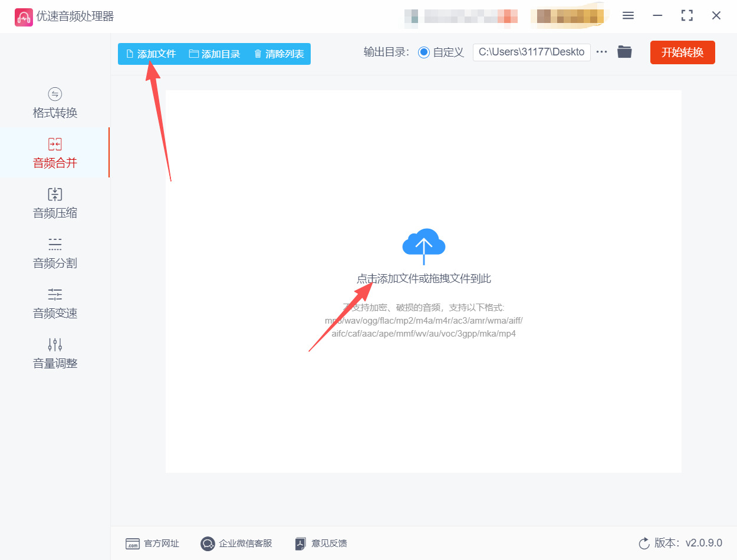Open the folder icon beside output path
This screenshot has width=737, height=560.
tap(624, 52)
